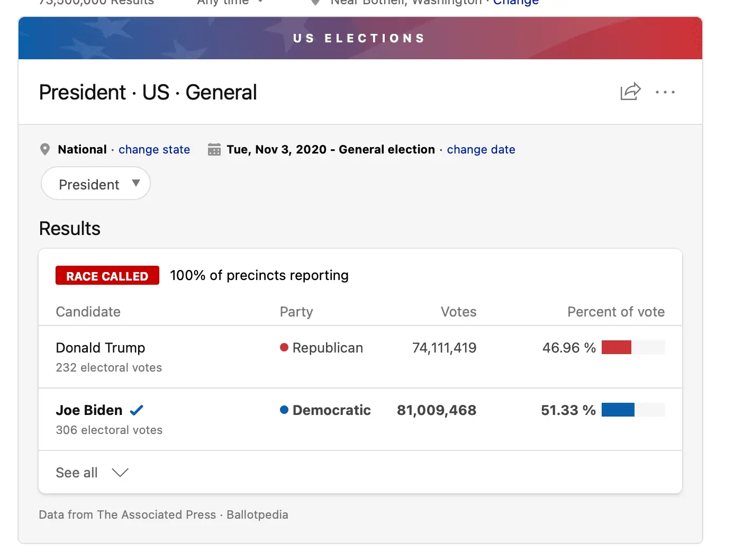Screen dimensions: 743x560
Task: Click the location pin icon next to National
Action: (45, 149)
